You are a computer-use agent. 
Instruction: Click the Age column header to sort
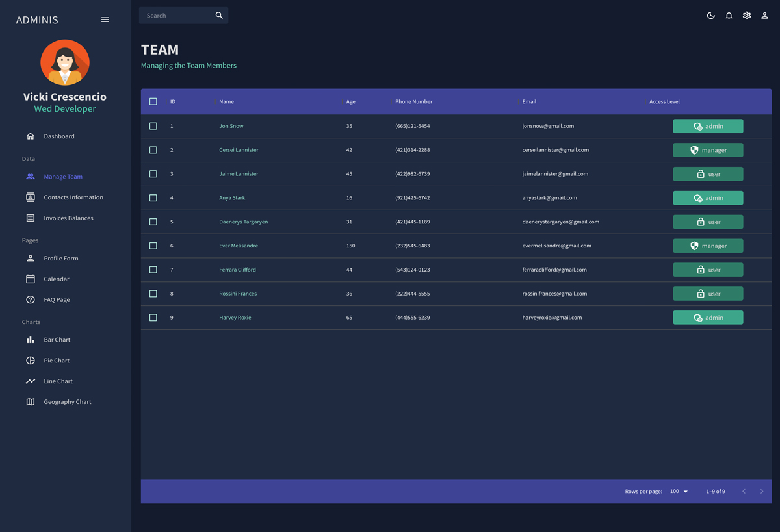pos(351,102)
